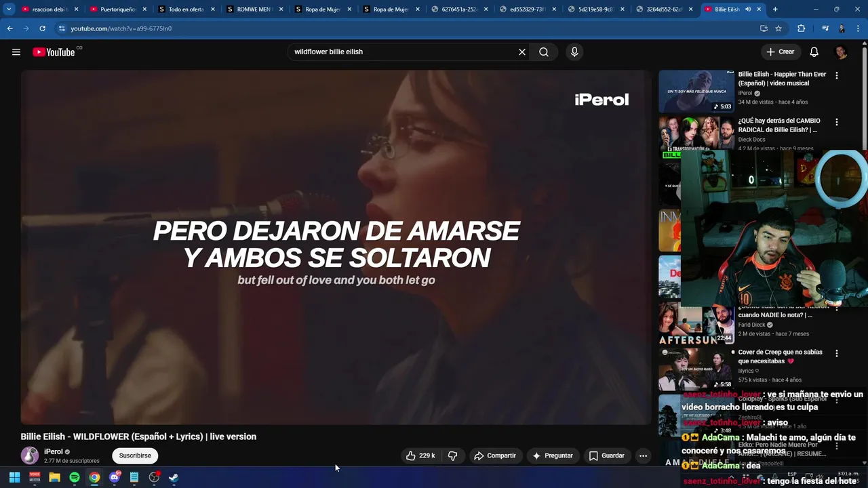Open the media control icon in the Chrome toolbar
This screenshot has width=868, height=488.
[x=825, y=28]
